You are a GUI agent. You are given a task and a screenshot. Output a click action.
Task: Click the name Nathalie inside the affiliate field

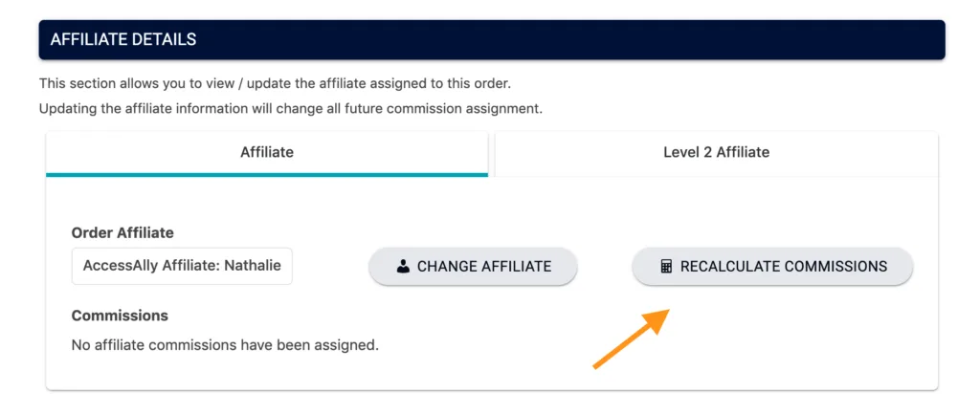253,267
